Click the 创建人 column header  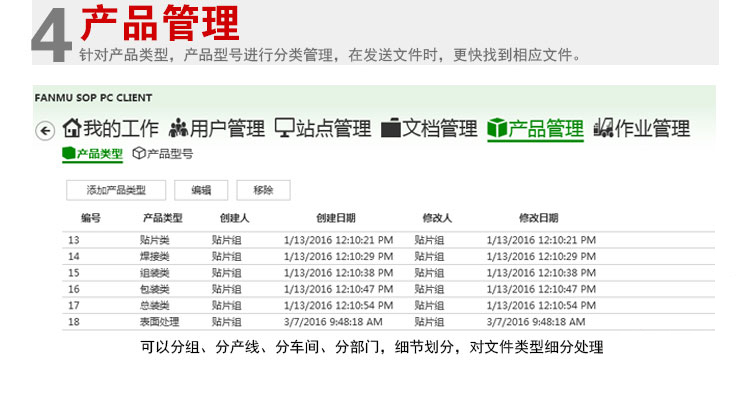(x=234, y=218)
